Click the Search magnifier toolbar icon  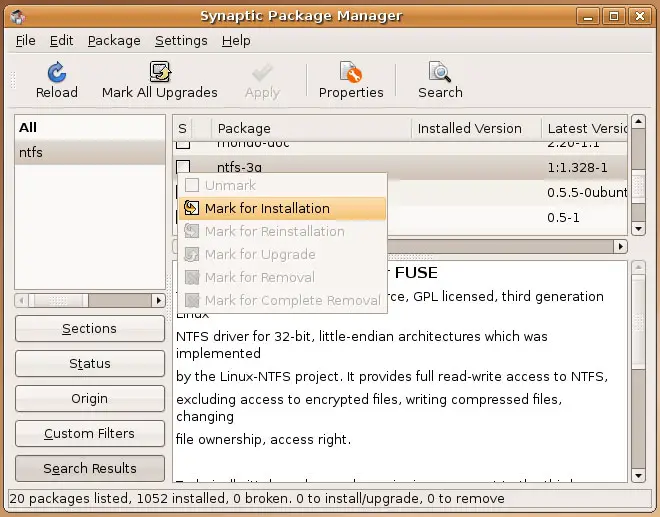[x=440, y=72]
